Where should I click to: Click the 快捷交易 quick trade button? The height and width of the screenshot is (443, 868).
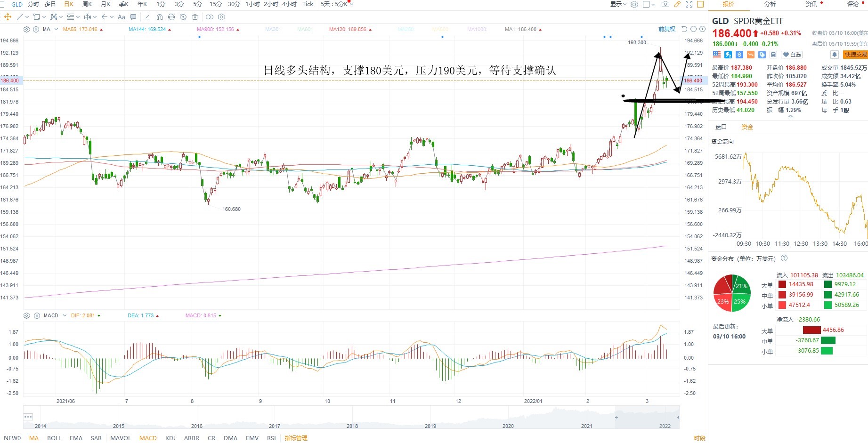tap(855, 55)
